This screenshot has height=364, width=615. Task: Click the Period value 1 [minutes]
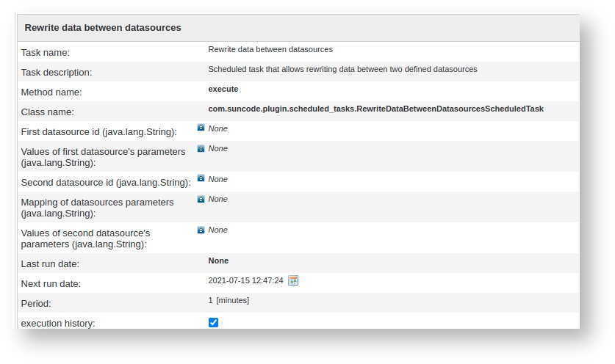tap(229, 300)
